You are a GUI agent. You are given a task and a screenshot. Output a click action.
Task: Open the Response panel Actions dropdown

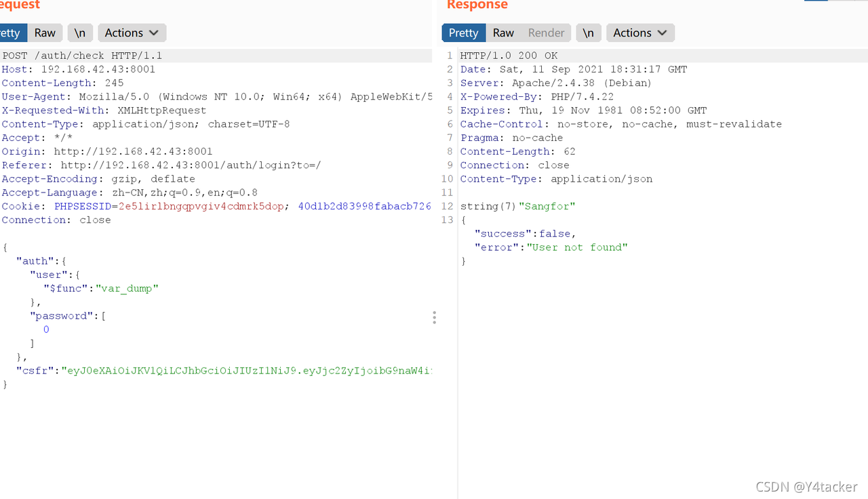point(641,33)
